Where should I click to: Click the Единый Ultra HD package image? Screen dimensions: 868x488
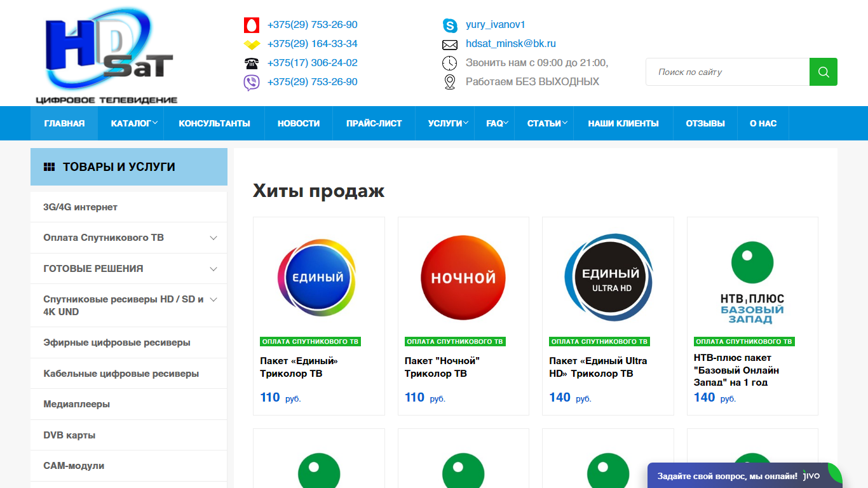[608, 278]
